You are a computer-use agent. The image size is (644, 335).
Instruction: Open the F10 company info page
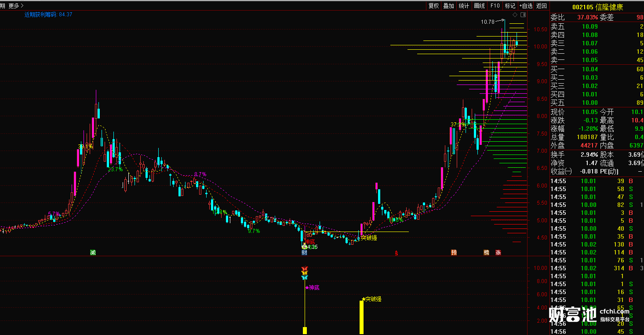(495, 6)
